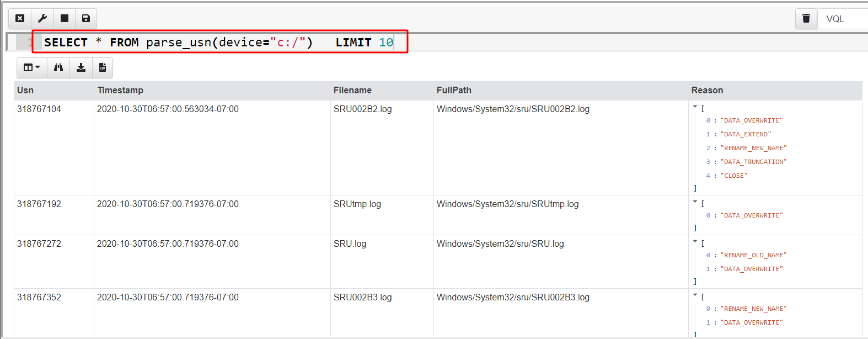Download table with the download icon
Image resolution: width=868 pixels, height=339 pixels.
point(81,68)
